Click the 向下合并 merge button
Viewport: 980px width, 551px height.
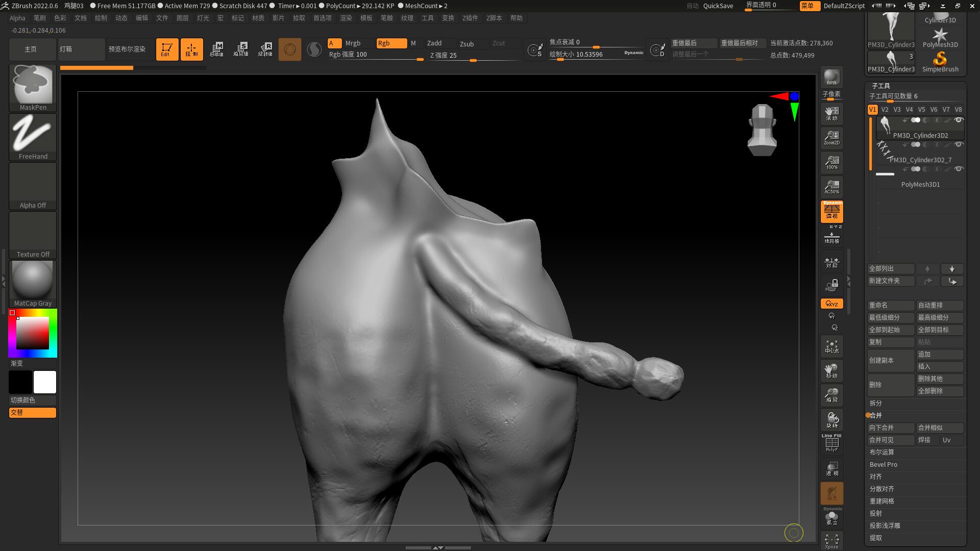click(x=891, y=428)
